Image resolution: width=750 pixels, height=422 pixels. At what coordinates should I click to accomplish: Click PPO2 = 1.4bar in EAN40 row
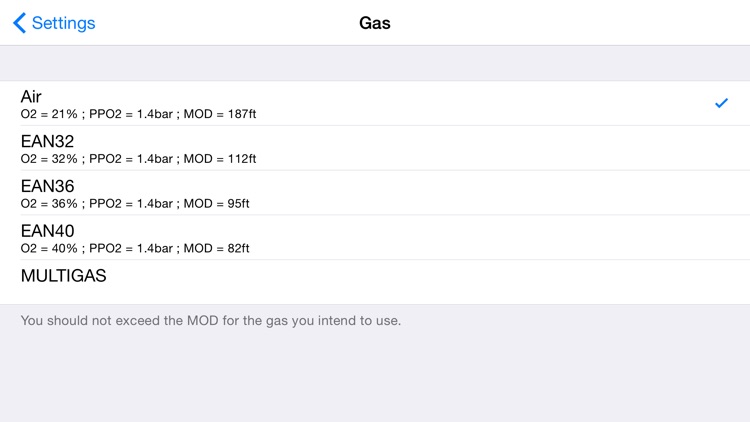130,249
